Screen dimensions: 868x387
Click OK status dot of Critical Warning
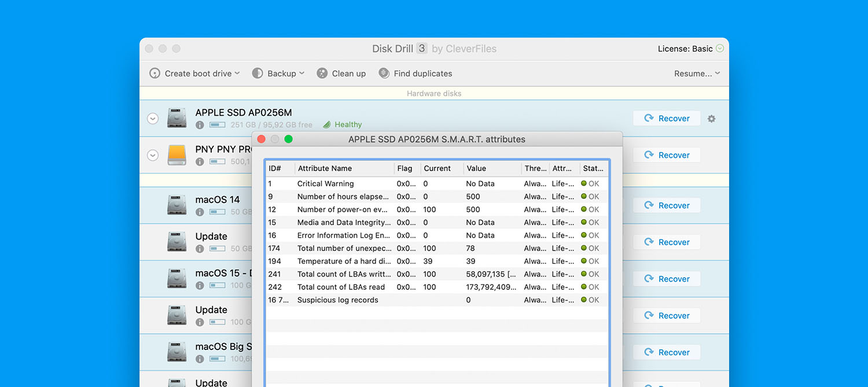(584, 183)
